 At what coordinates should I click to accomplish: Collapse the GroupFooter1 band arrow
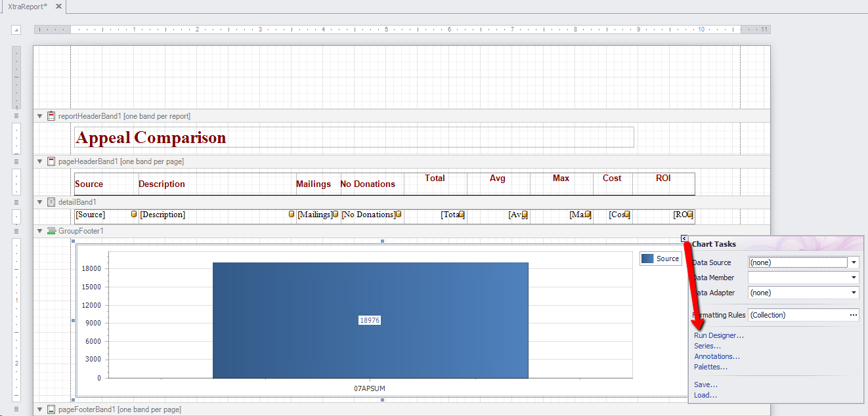[x=40, y=231]
